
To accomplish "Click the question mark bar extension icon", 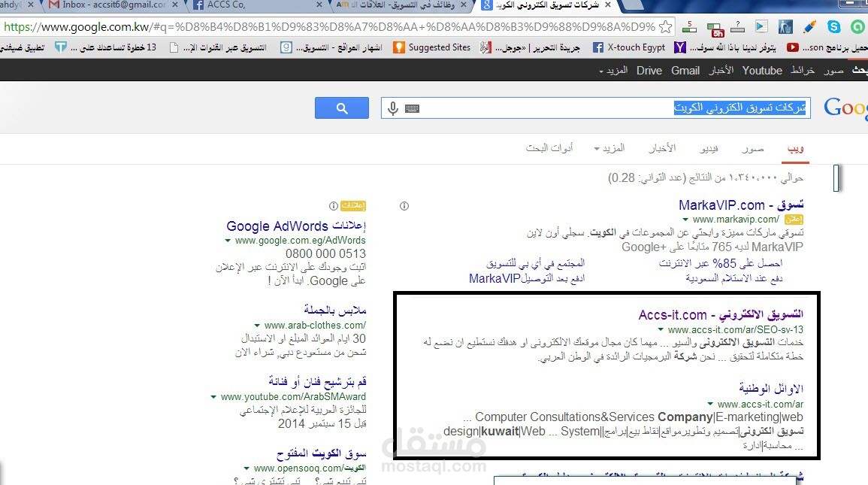I will click(x=737, y=26).
